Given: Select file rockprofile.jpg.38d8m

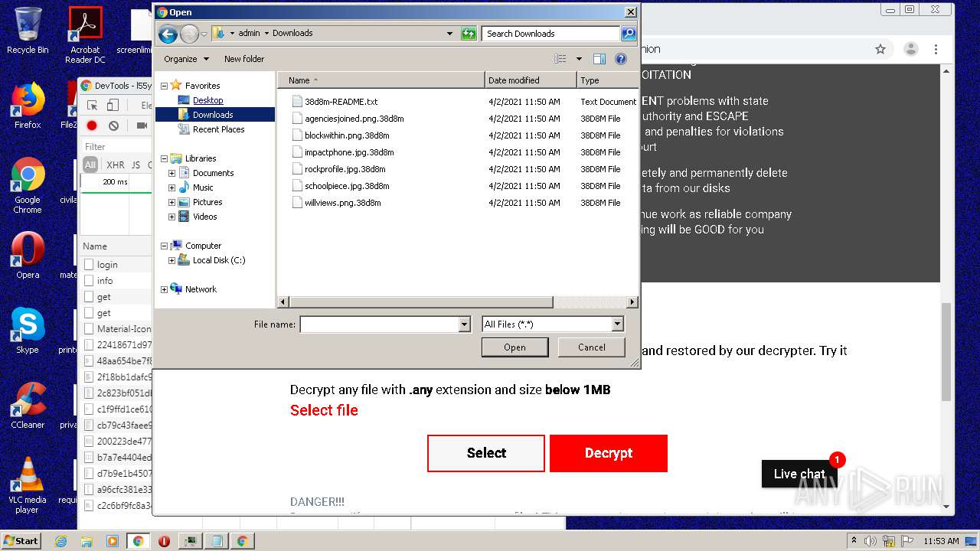Looking at the screenshot, I should [x=345, y=169].
